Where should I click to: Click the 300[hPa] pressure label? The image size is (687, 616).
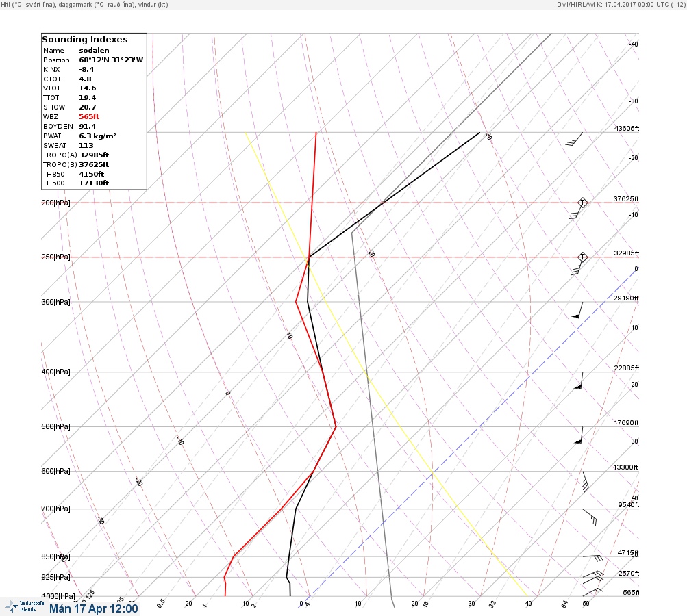[x=55, y=302]
